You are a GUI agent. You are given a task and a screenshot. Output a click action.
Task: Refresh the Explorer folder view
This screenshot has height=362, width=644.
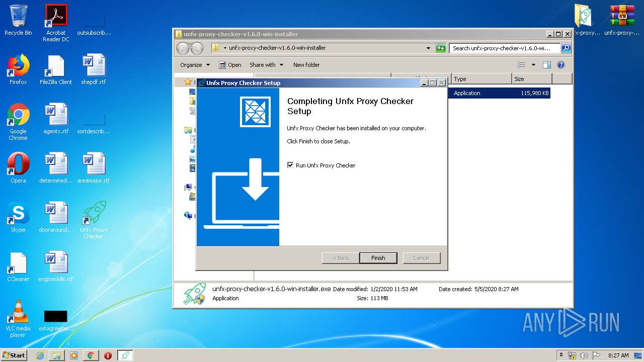pyautogui.click(x=441, y=48)
